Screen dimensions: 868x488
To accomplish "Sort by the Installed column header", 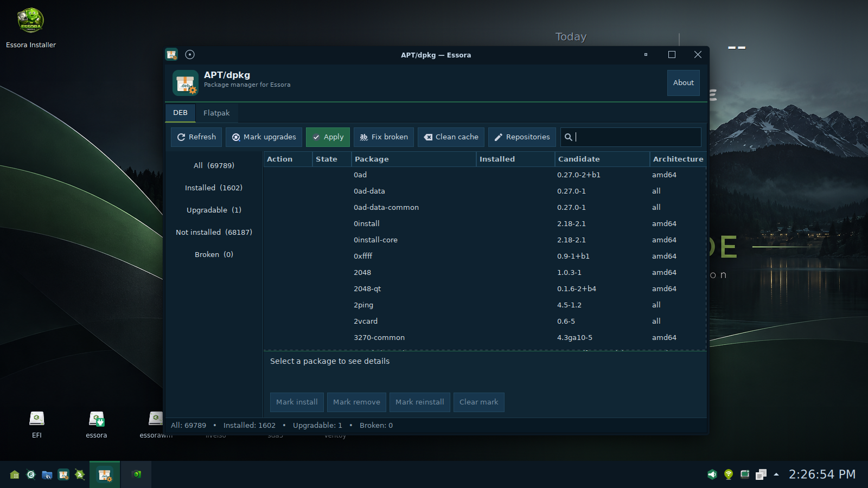I will pyautogui.click(x=515, y=159).
